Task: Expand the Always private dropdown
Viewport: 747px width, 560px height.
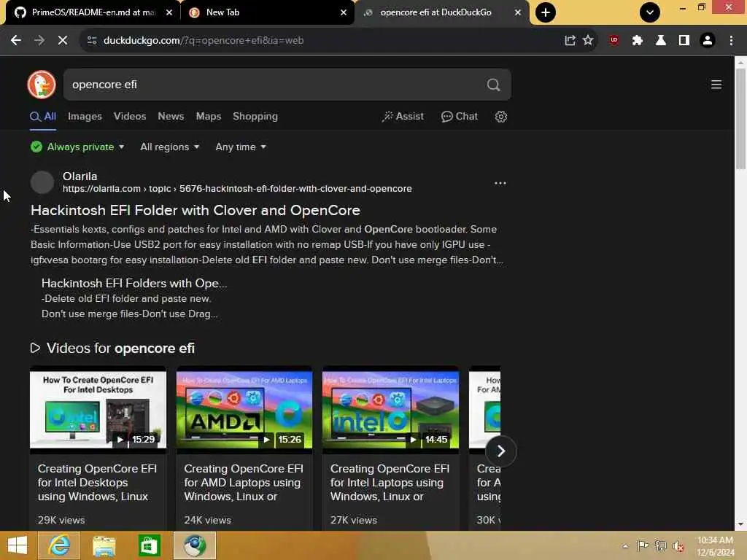Action: (x=77, y=147)
